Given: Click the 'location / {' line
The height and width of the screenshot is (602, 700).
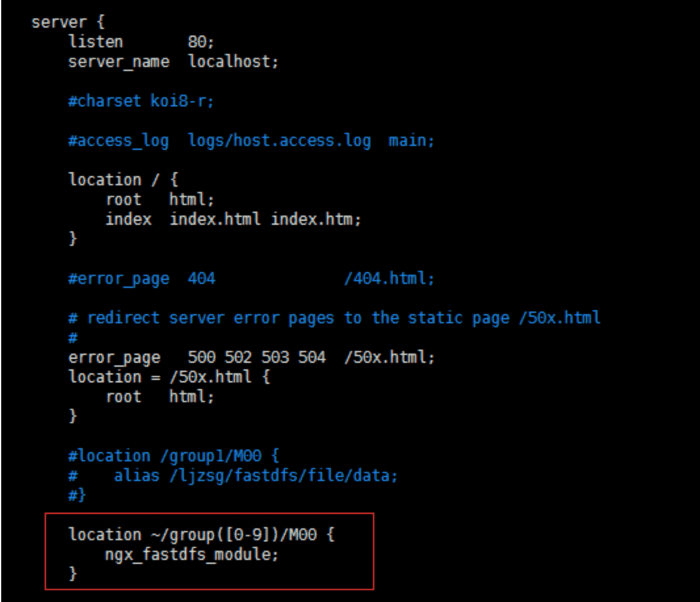Looking at the screenshot, I should 123,179.
